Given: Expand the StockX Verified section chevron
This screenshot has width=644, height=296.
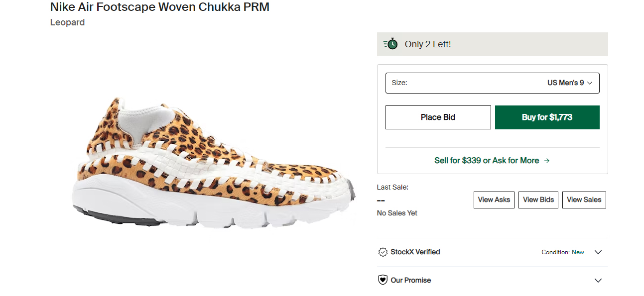Looking at the screenshot, I should pyautogui.click(x=598, y=252).
